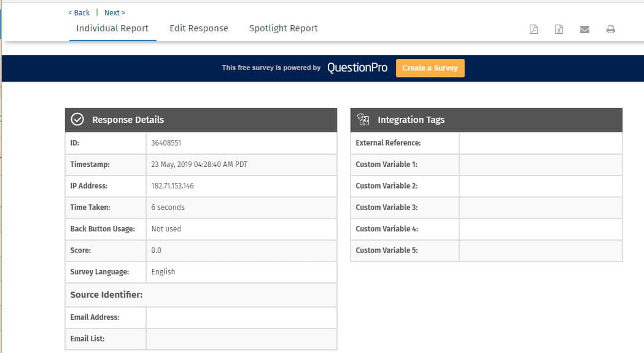Switch to the Spotlight Report tab
Image resolution: width=644 pixels, height=353 pixels.
tap(284, 28)
